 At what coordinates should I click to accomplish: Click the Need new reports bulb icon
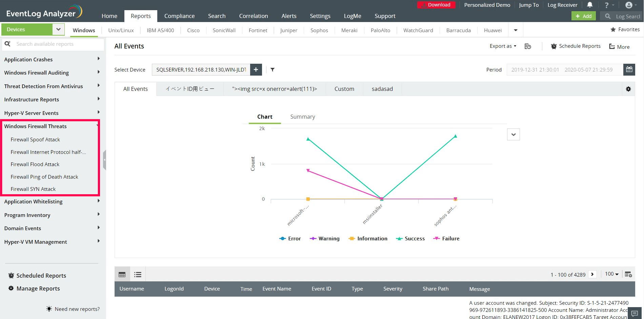tap(49, 309)
